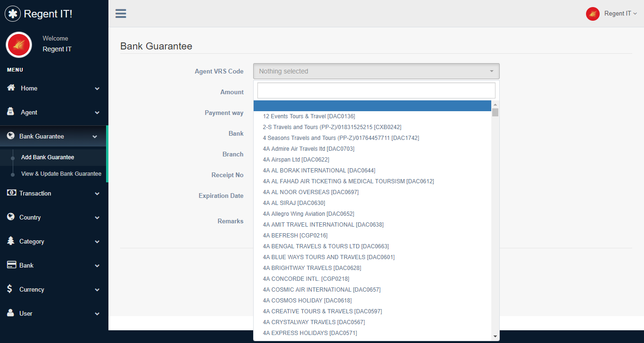Viewport: 644px width, 343px height.
Task: Select 4A CRYSTALWAY TRAVELS [DAC0567]
Action: pos(372,322)
